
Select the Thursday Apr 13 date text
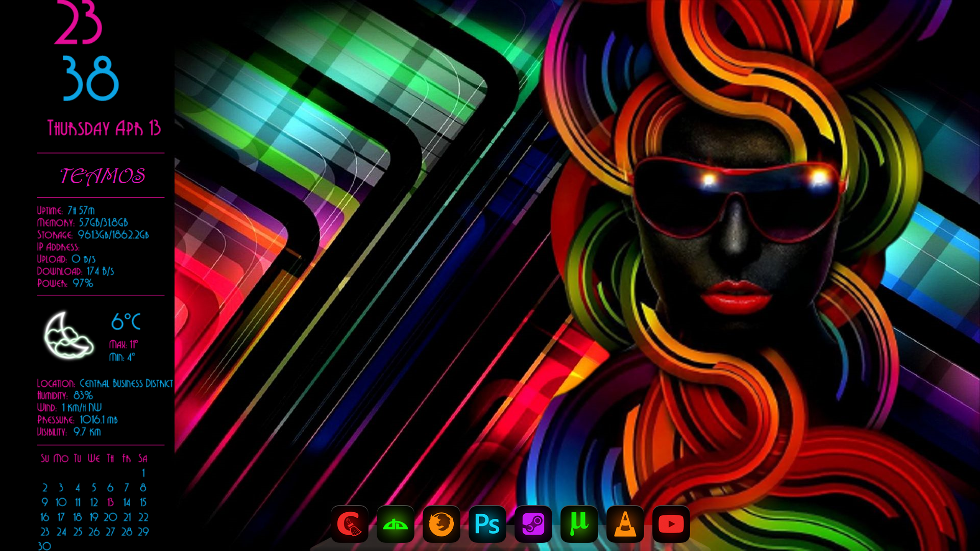click(x=104, y=128)
